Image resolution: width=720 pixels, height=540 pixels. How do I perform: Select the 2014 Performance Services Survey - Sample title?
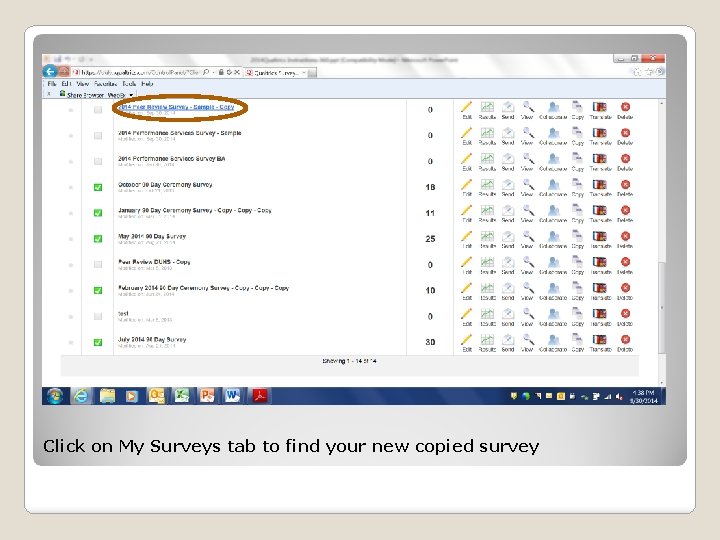(x=180, y=133)
